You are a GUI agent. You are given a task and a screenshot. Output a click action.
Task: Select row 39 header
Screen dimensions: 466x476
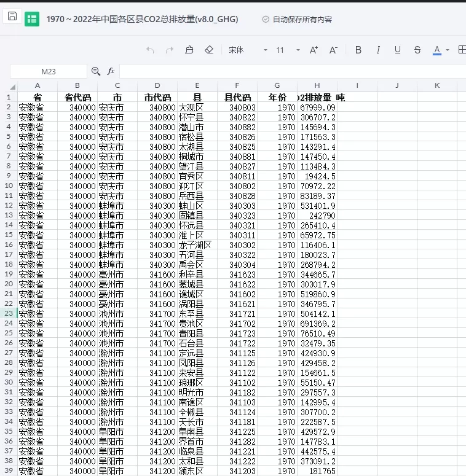click(9, 470)
